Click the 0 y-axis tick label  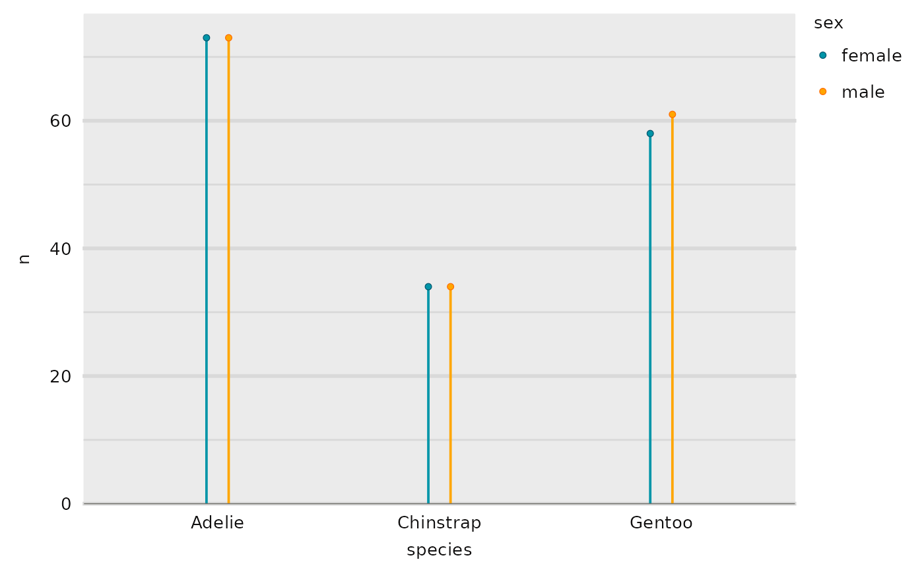[66, 503]
